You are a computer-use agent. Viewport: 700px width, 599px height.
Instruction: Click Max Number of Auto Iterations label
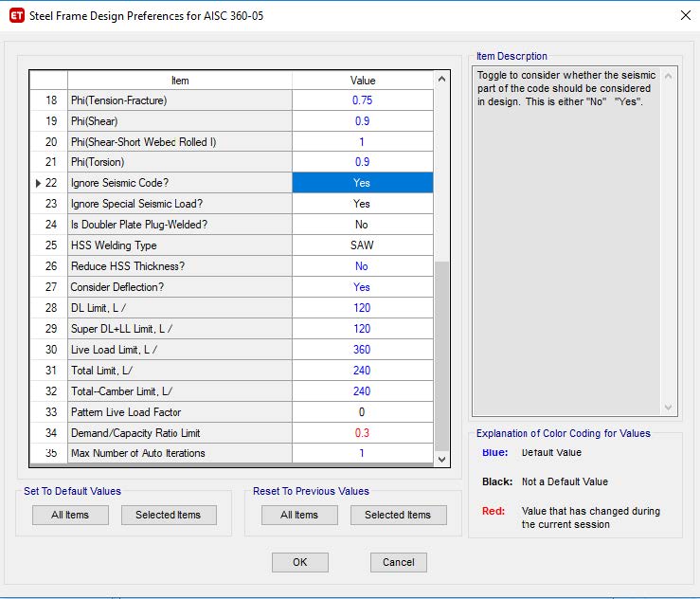[x=138, y=453]
